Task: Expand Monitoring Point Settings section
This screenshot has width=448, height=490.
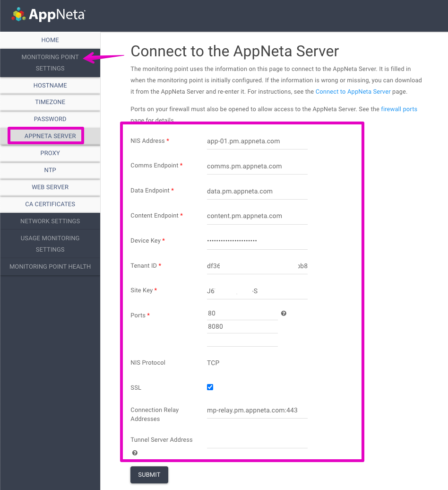Action: [x=50, y=62]
